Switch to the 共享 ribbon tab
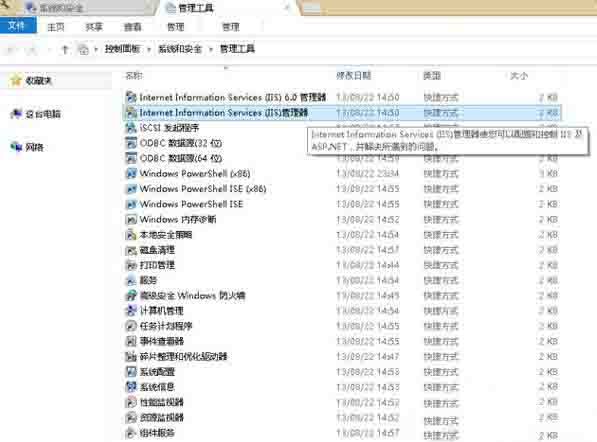This screenshot has width=597, height=442. tap(94, 27)
